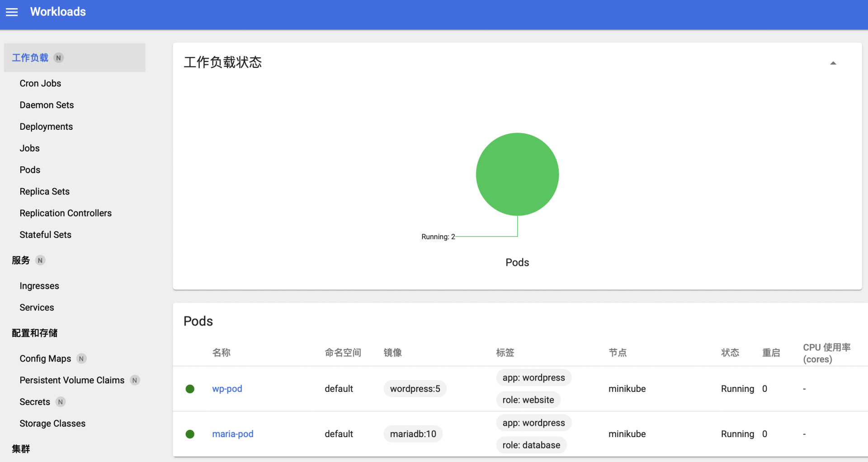The image size is (868, 462).
Task: Click the green status icon beside wp-pod
Action: (190, 389)
